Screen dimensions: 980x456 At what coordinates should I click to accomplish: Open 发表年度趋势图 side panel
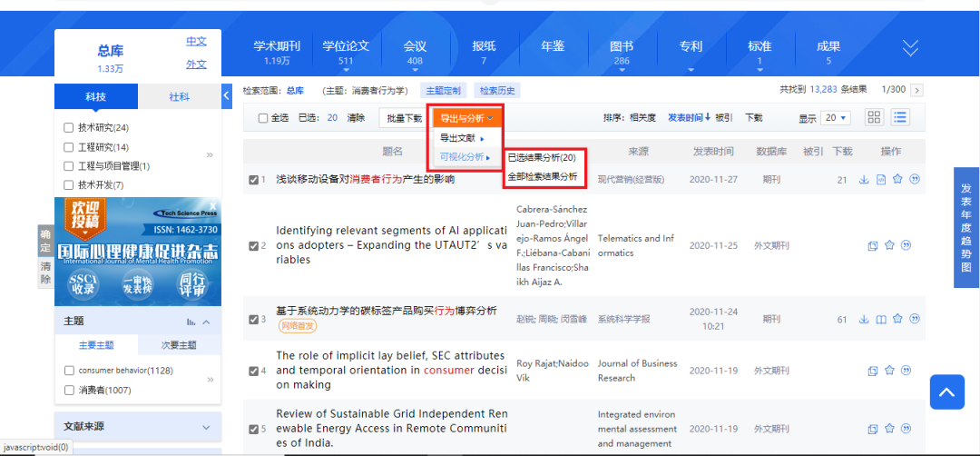coord(966,228)
